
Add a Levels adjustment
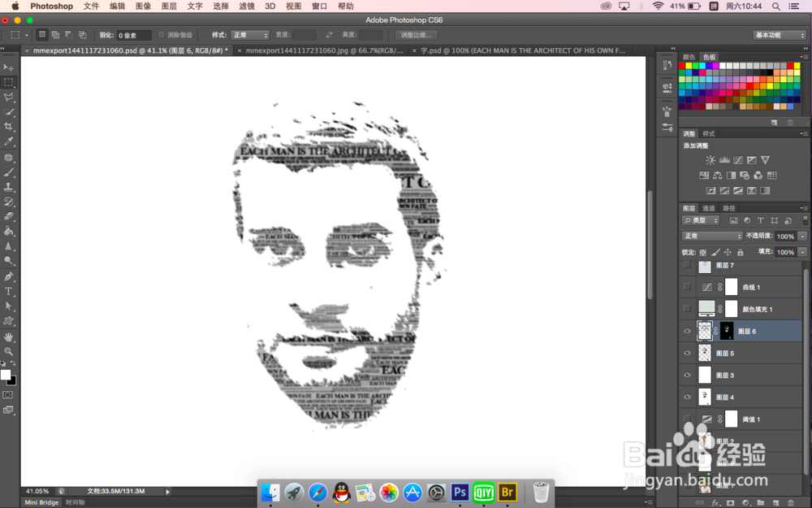tap(724, 160)
